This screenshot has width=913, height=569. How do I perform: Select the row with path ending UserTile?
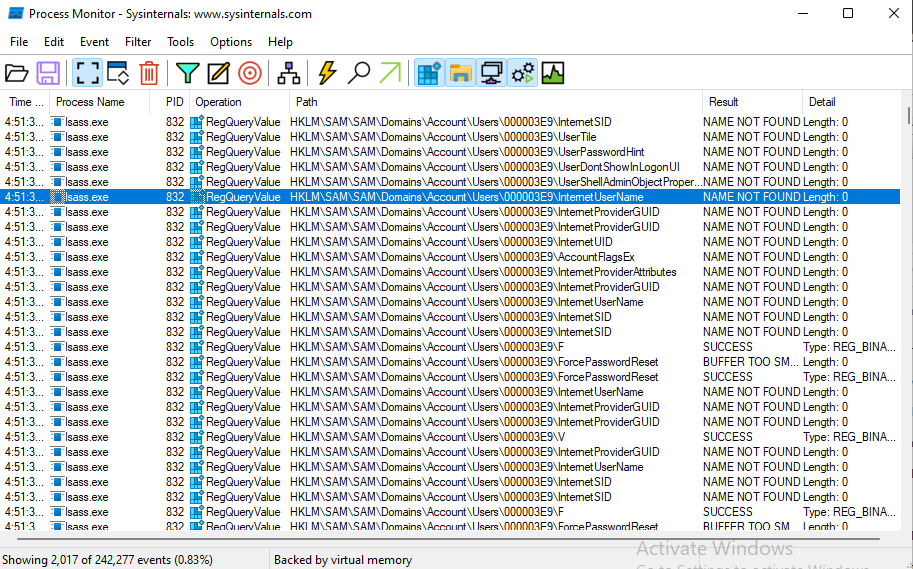click(x=450, y=137)
